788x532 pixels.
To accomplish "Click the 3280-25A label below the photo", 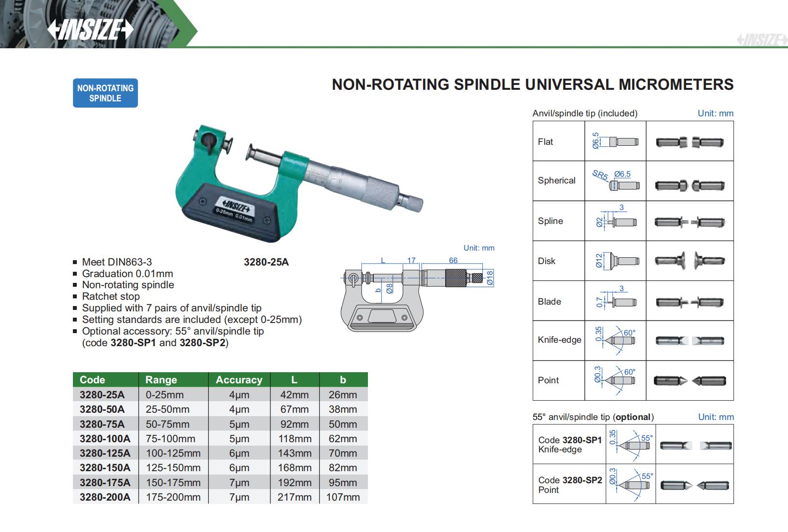I will (266, 262).
